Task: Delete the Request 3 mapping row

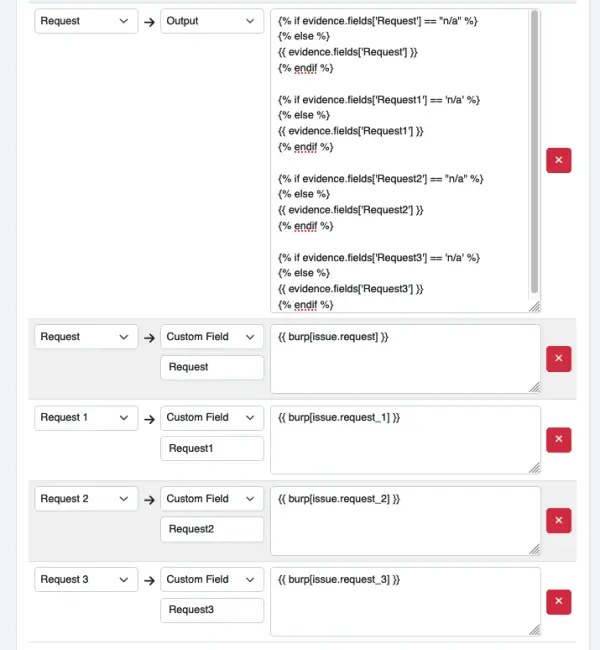Action: pos(558,602)
